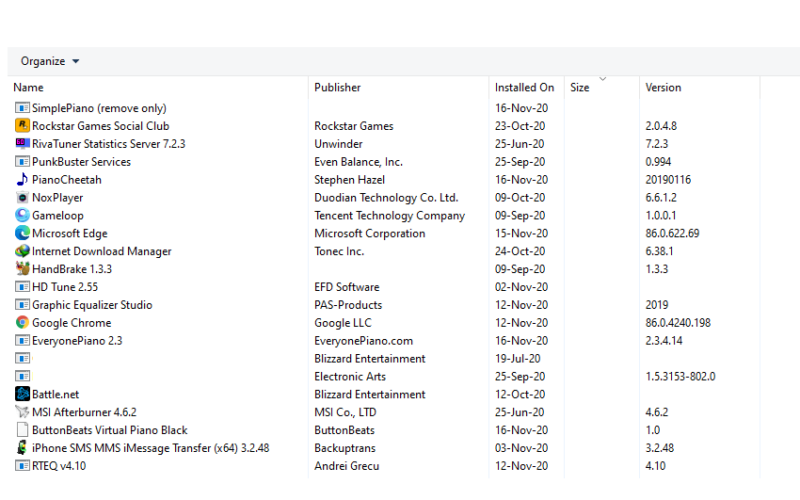
Task: Sort by the Name column header
Action: click(29, 87)
